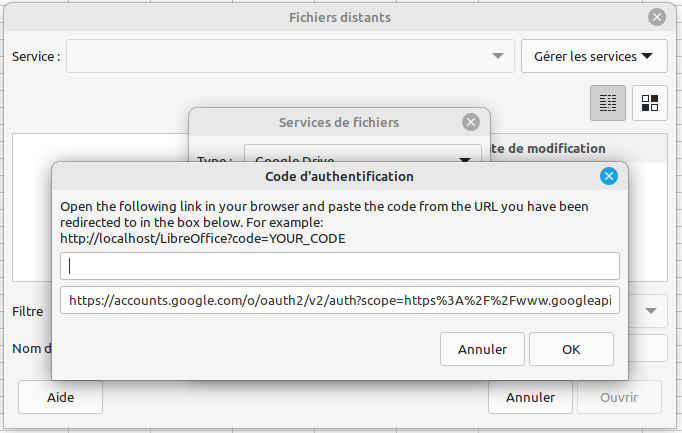This screenshot has height=433, width=682.
Task: Switch to the detailed list view
Action: [x=608, y=102]
